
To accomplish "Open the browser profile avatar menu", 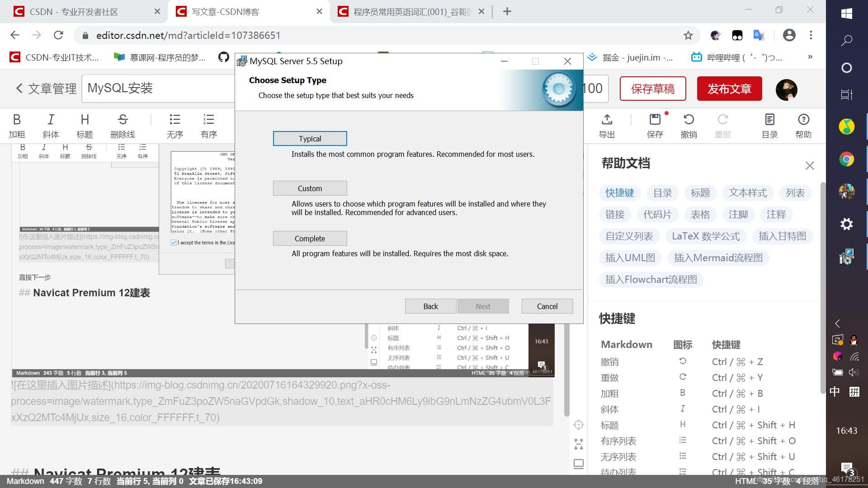I will tap(789, 35).
